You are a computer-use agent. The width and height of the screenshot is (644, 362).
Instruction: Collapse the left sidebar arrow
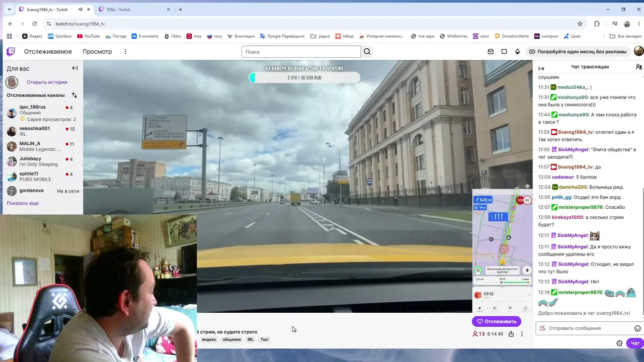point(74,68)
